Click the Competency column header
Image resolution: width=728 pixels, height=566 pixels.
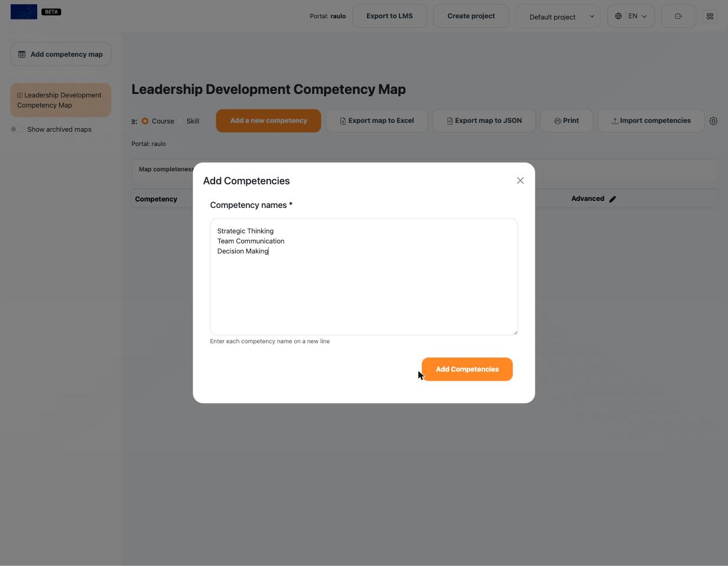click(156, 199)
